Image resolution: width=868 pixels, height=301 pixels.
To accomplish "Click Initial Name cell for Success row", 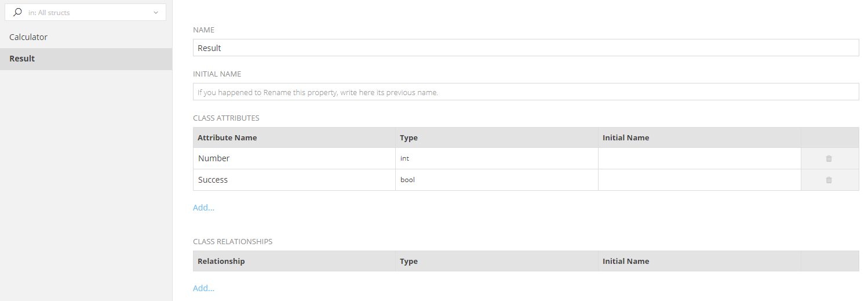I will (699, 180).
